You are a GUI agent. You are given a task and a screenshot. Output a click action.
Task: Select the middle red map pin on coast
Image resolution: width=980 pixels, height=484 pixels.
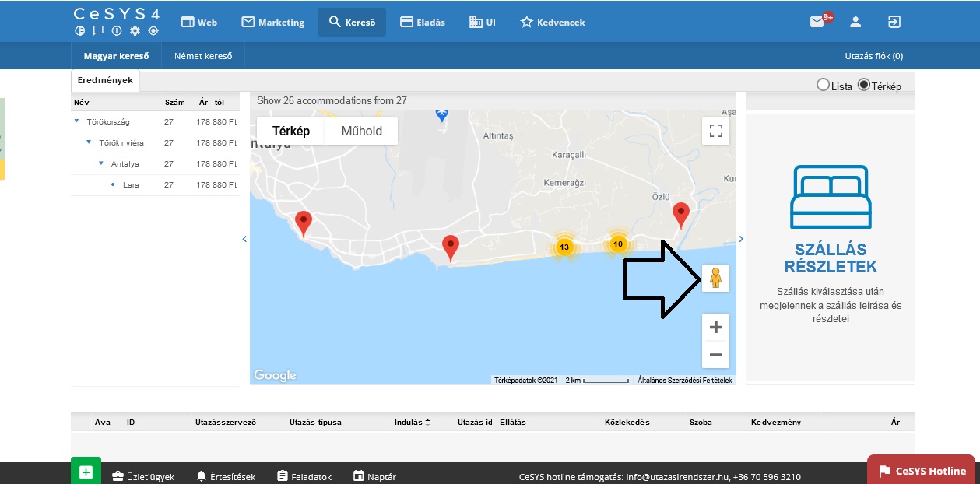click(x=451, y=248)
